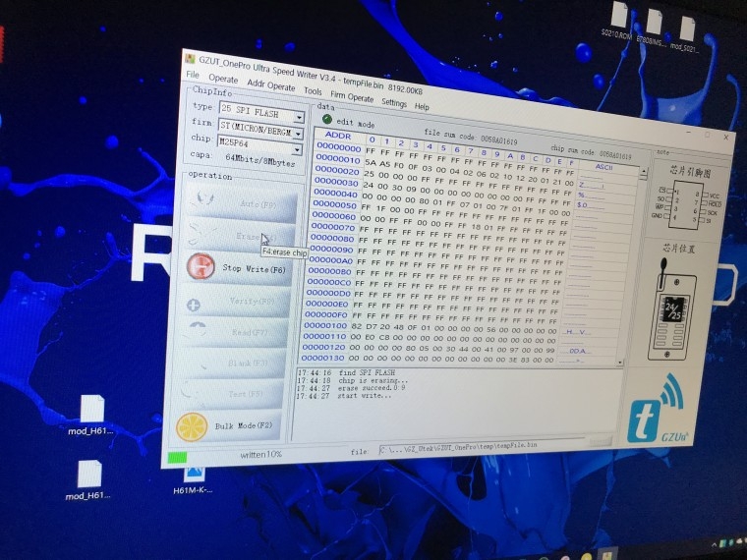Select address row 00000050
Viewport: 747px width, 560px height.
point(334,204)
